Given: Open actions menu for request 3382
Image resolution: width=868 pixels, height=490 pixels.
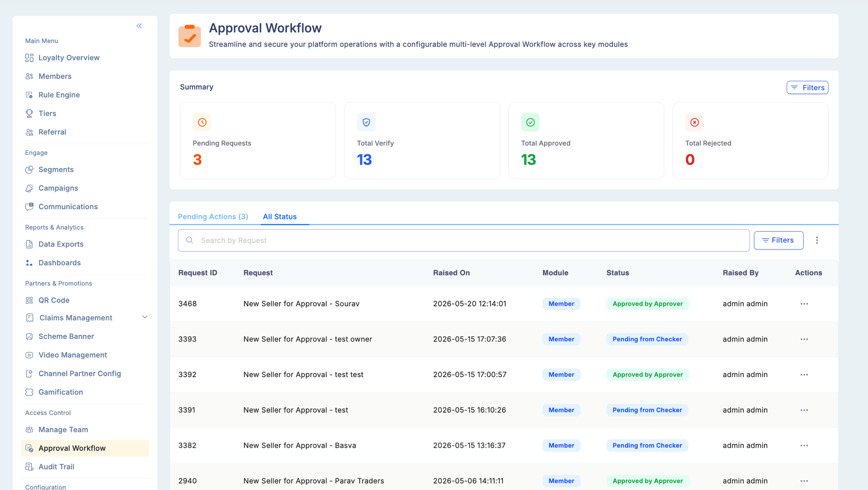Looking at the screenshot, I should click(804, 446).
